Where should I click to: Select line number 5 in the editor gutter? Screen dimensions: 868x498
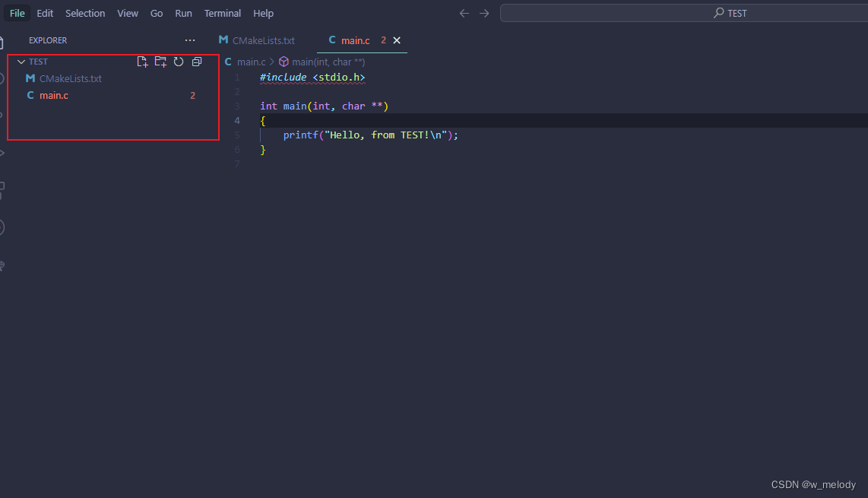tap(237, 135)
